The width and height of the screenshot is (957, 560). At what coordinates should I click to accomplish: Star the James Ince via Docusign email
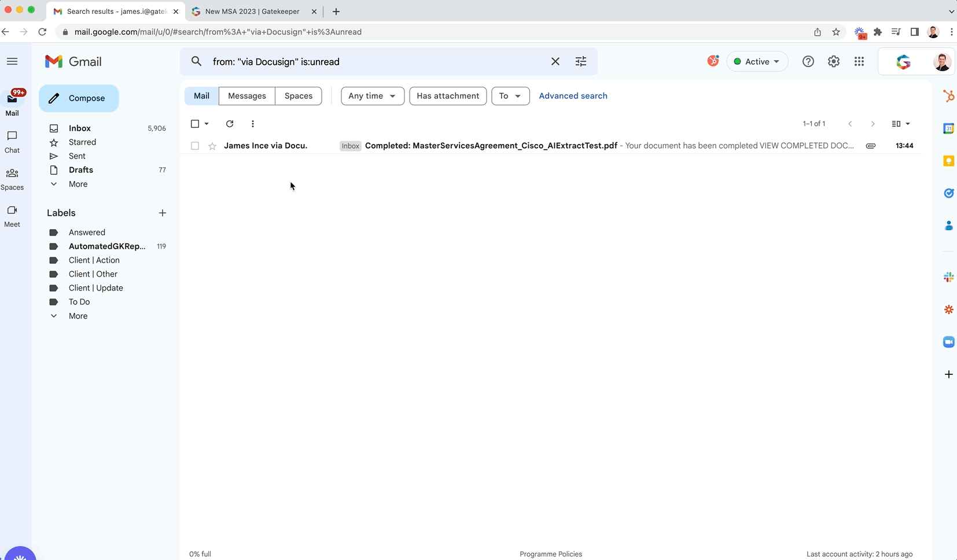click(x=212, y=146)
